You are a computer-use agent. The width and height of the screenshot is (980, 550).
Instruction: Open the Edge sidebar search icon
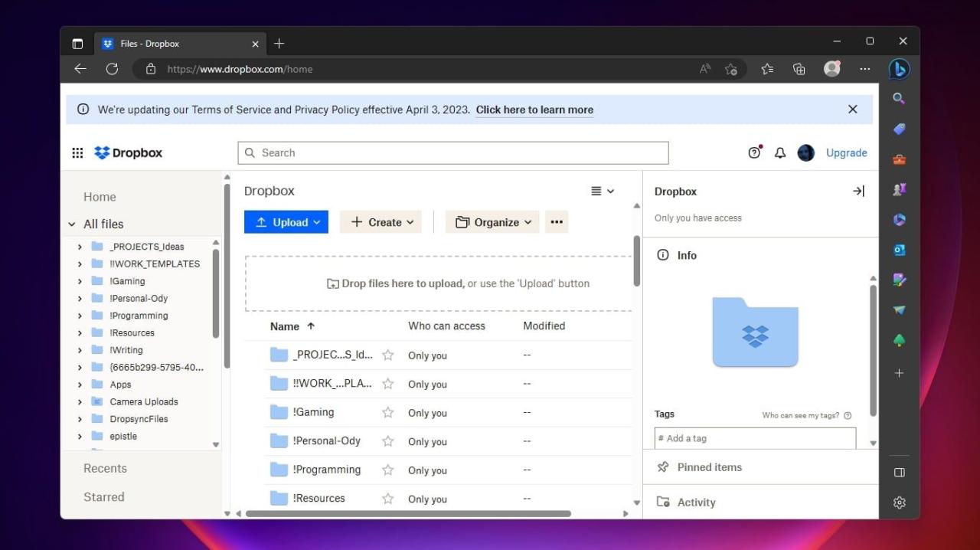tap(899, 99)
